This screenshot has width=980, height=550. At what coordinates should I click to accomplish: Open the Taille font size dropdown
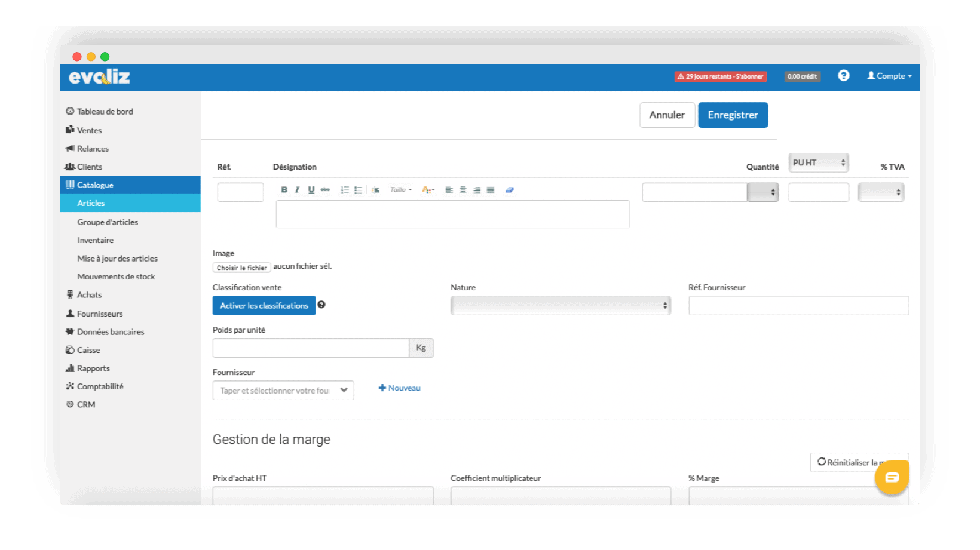(x=401, y=190)
